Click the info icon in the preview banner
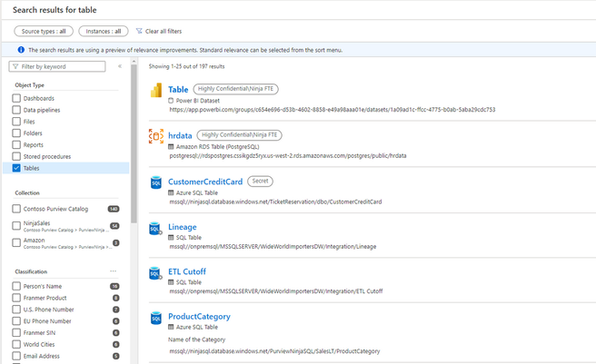596x364 pixels. point(21,50)
